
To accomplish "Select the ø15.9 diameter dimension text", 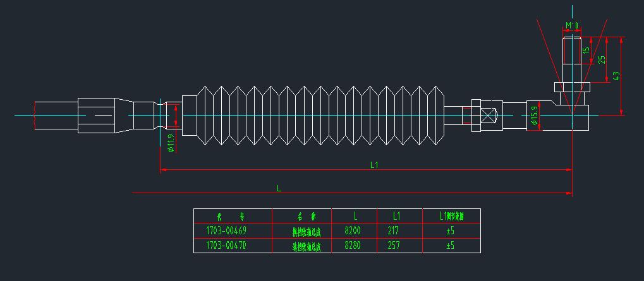I will coord(535,117).
